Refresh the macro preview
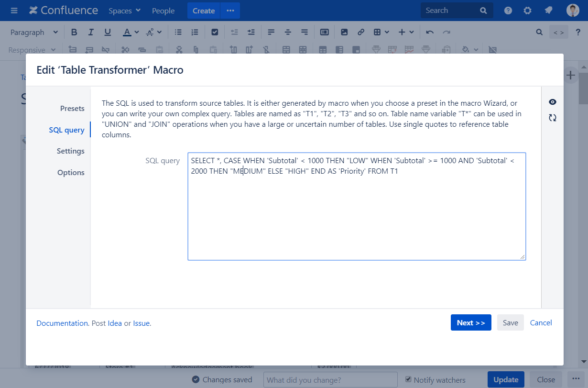 pos(552,117)
